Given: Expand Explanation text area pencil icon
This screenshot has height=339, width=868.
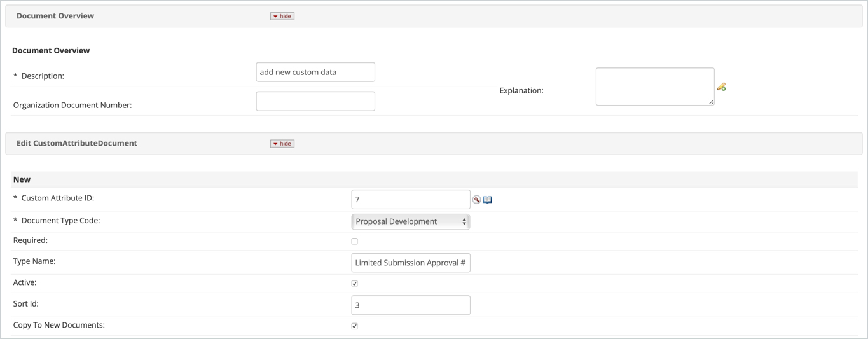Looking at the screenshot, I should pos(721,86).
